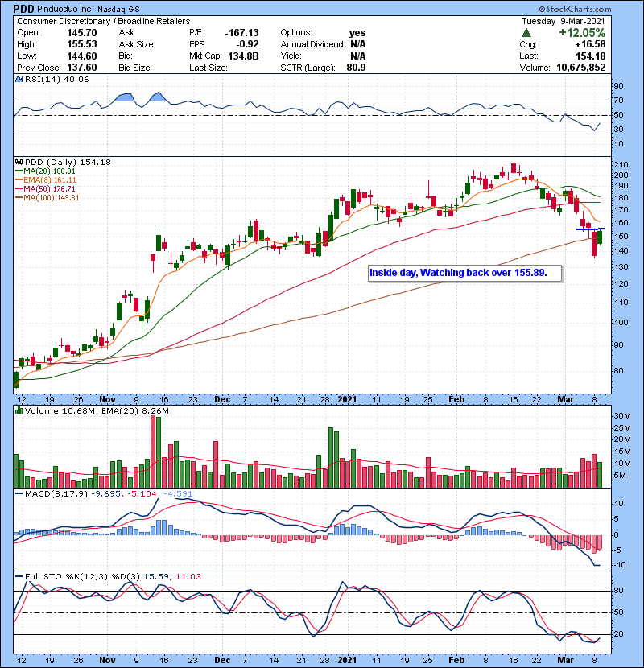Screen dimensions: 644x668
Task: Click the Chg value +16.58
Action: (x=590, y=44)
